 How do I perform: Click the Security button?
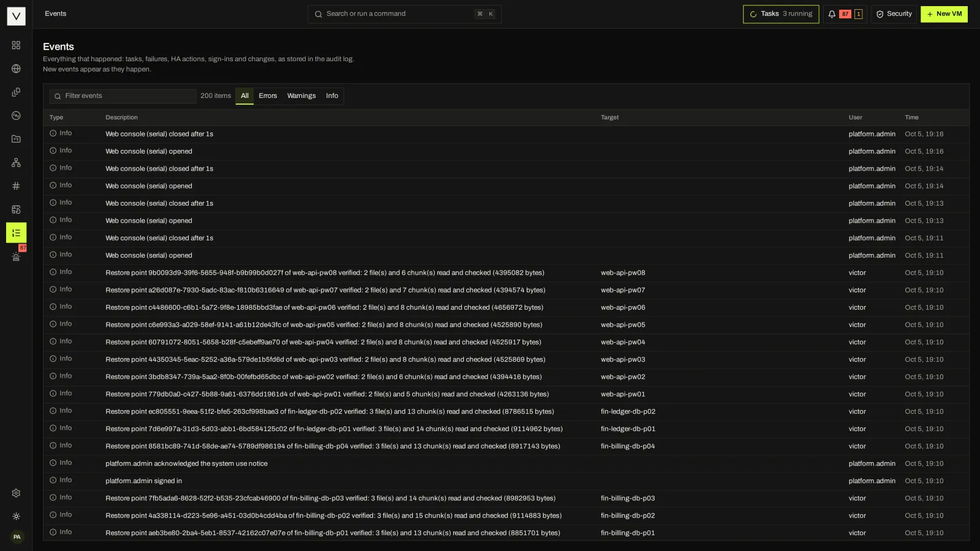(x=894, y=14)
